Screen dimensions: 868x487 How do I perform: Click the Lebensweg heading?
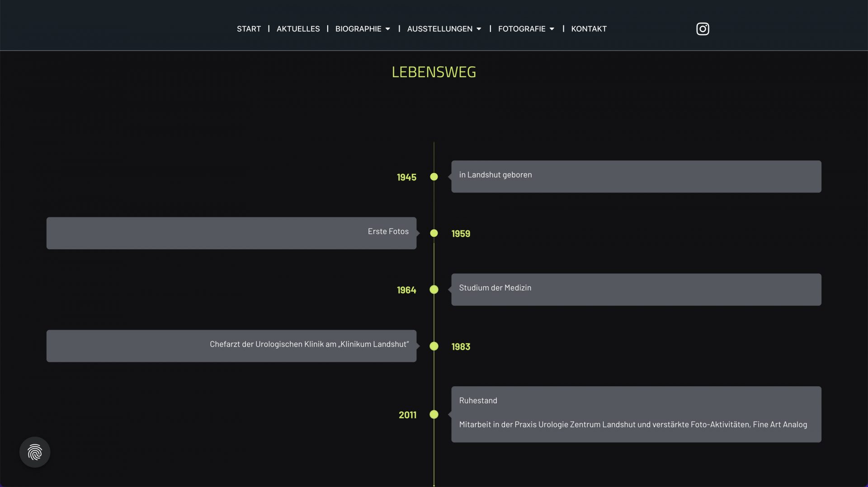434,72
